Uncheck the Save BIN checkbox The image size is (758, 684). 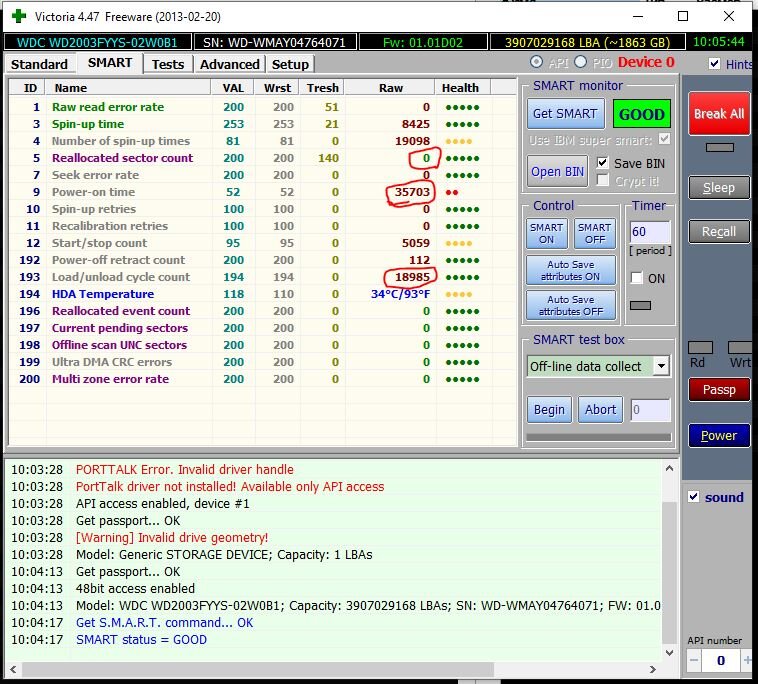point(602,163)
